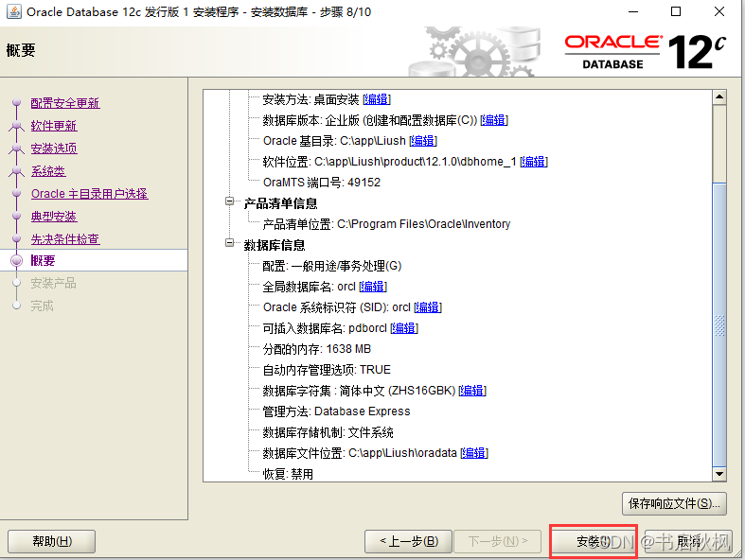Screen dimensions: 745x560
Task: Select the 管理方法: Database Express row
Action: tap(336, 411)
